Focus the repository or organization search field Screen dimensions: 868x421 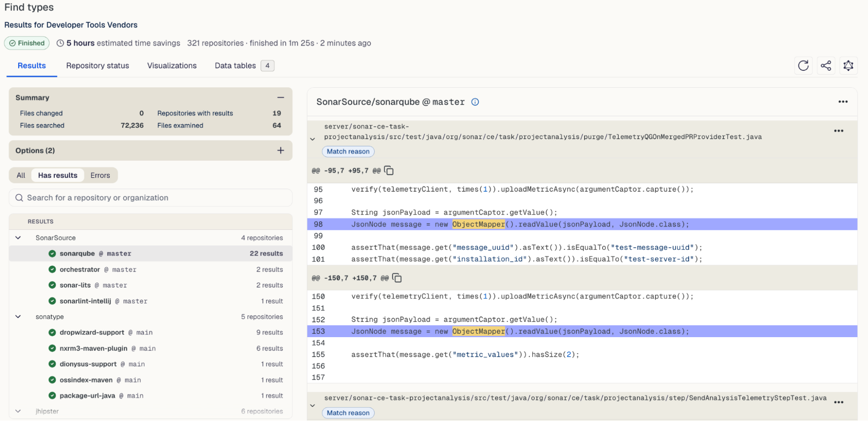151,198
